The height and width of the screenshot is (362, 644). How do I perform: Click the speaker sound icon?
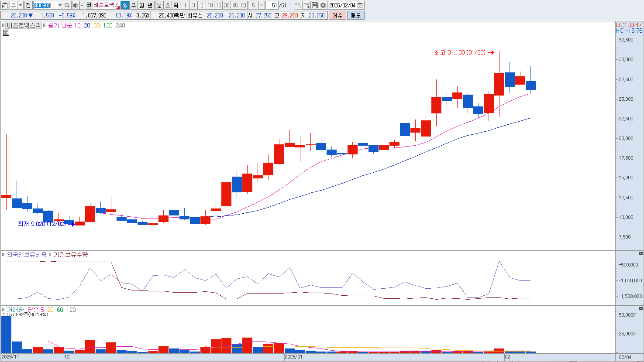point(75,5)
